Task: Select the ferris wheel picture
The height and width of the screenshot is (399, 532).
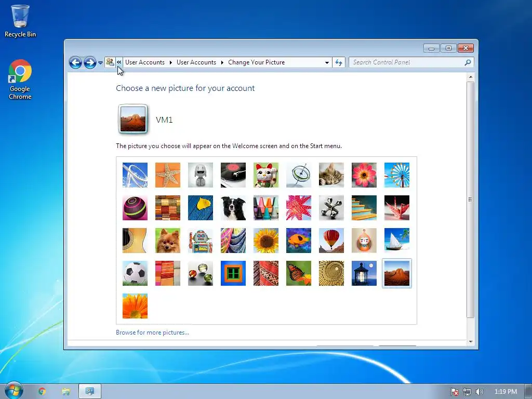Action: [397, 175]
